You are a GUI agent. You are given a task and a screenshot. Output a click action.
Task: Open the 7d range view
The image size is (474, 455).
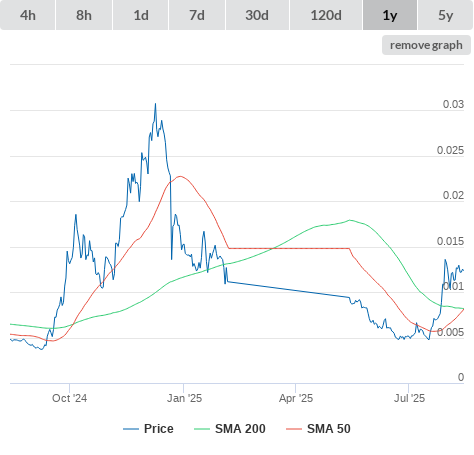[197, 15]
